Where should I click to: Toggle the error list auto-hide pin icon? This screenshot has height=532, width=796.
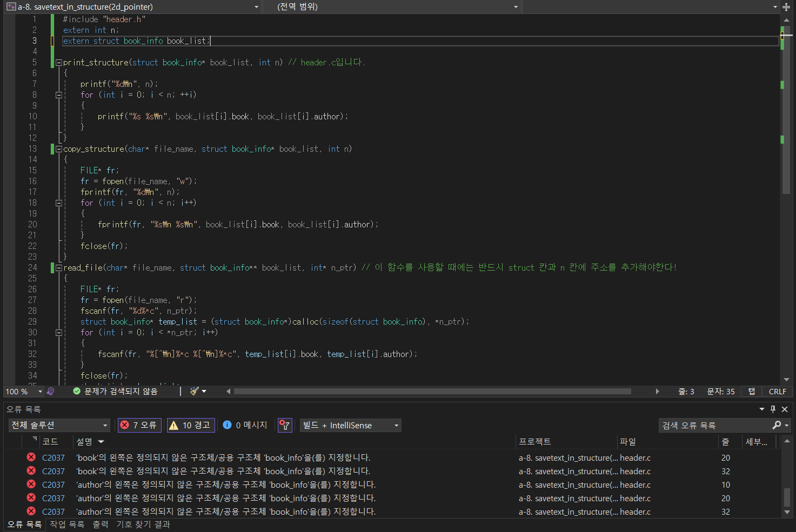(773, 409)
